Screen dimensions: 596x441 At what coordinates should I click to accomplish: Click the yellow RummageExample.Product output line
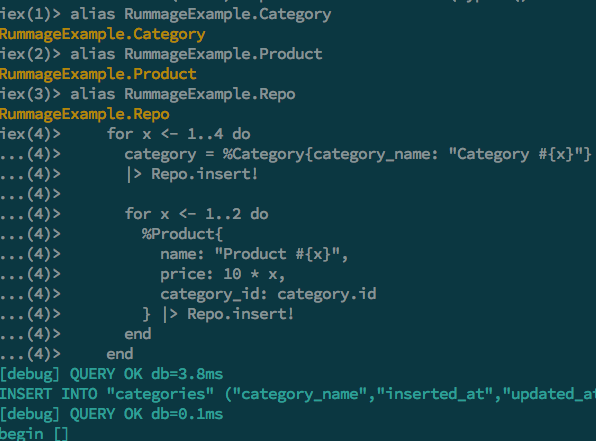tap(98, 74)
